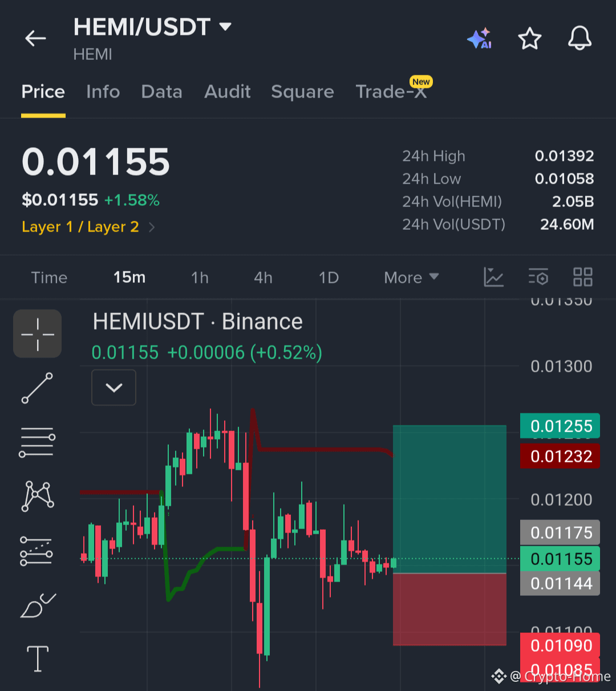Click the green 0.01255 take-profit price label

point(560,426)
